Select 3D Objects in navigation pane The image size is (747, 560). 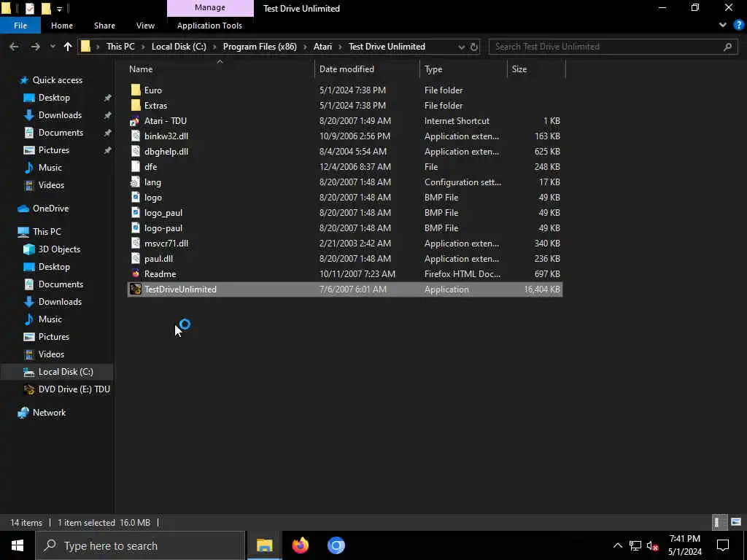coord(59,249)
